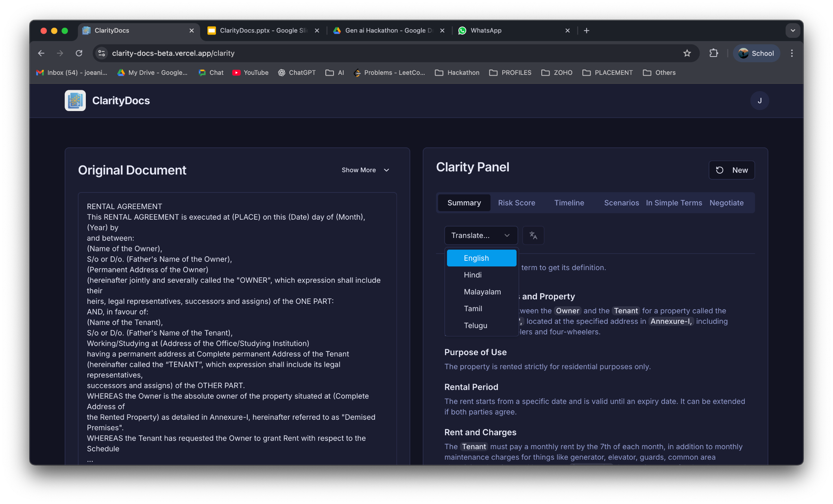This screenshot has width=833, height=504.
Task: Open the browser extensions puzzle icon
Action: pos(713,53)
